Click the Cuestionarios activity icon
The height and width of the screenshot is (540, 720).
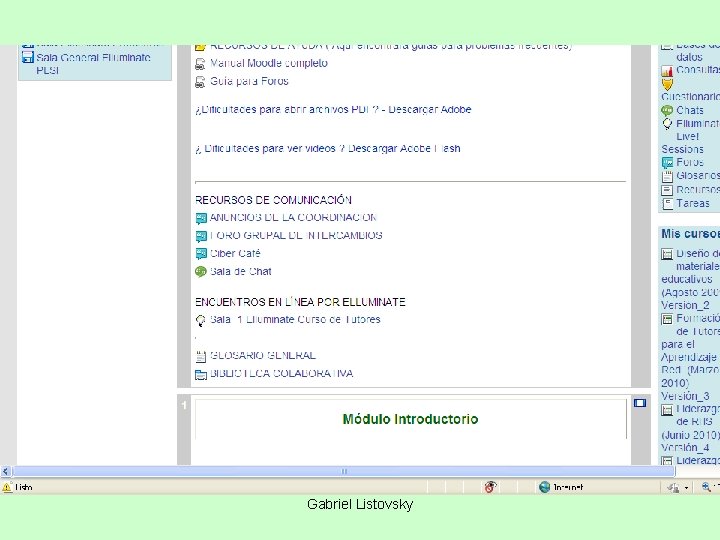667,84
